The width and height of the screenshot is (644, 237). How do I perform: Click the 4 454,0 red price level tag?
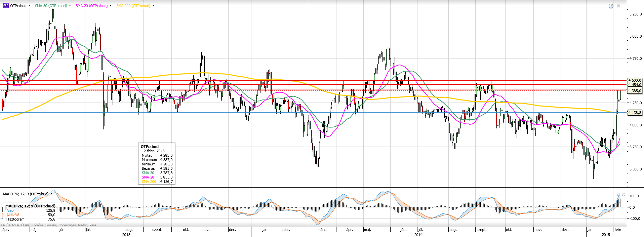(x=635, y=85)
